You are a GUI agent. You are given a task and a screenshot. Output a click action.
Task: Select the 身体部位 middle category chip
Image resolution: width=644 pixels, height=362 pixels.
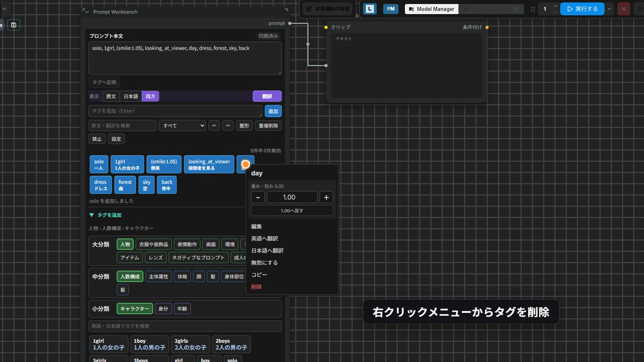233,277
